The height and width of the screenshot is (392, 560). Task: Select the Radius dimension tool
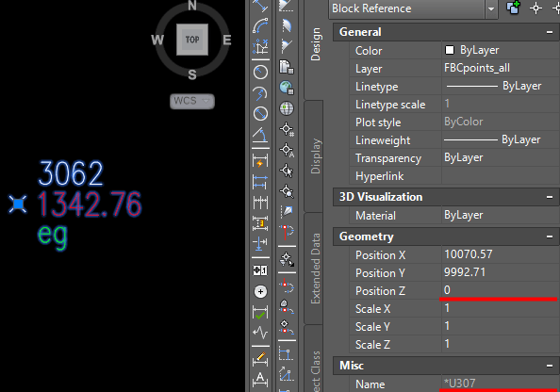260,73
